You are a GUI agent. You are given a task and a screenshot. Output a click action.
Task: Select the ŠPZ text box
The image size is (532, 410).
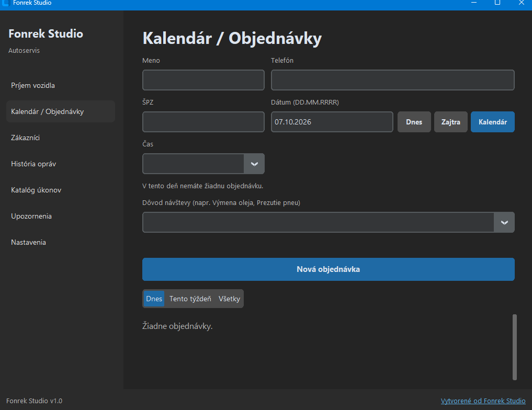pos(203,122)
